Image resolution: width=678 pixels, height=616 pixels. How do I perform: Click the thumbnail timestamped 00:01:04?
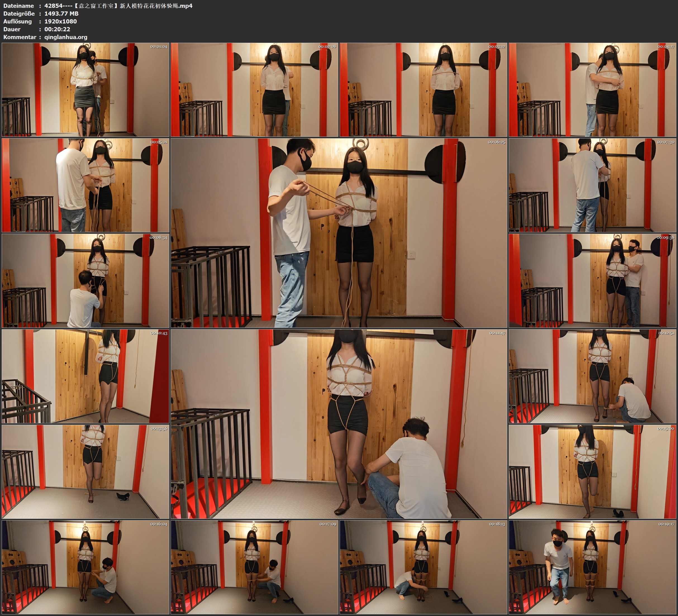85,89
